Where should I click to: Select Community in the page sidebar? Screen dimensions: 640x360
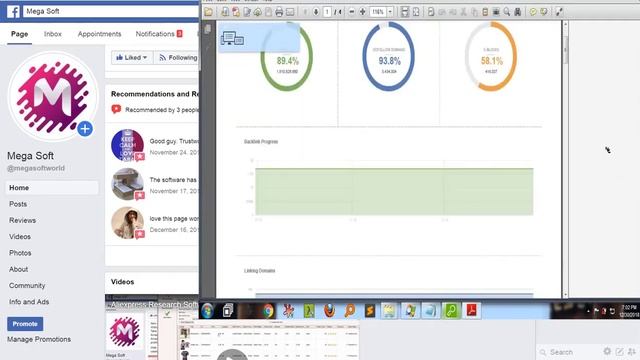pos(27,286)
